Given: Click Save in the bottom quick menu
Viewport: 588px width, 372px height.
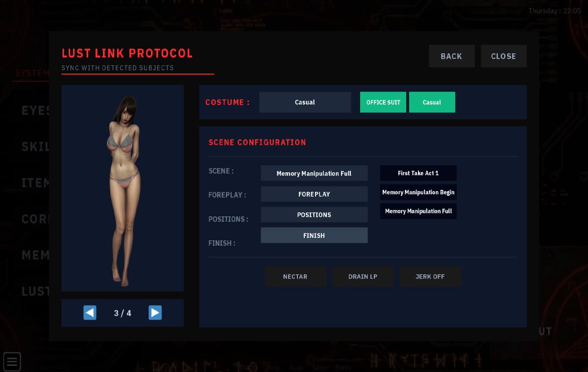Looking at the screenshot, I should 319,367.
